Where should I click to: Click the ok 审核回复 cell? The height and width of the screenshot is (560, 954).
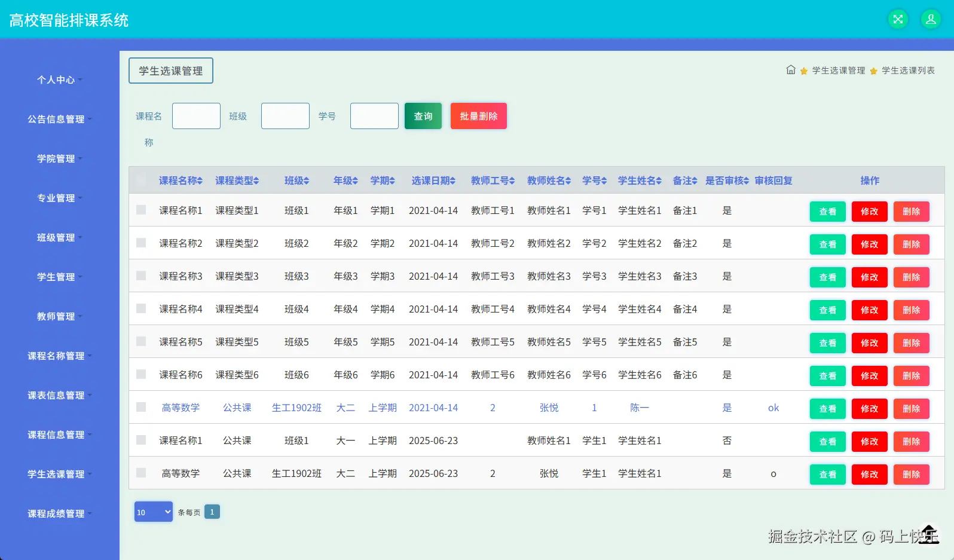click(773, 408)
